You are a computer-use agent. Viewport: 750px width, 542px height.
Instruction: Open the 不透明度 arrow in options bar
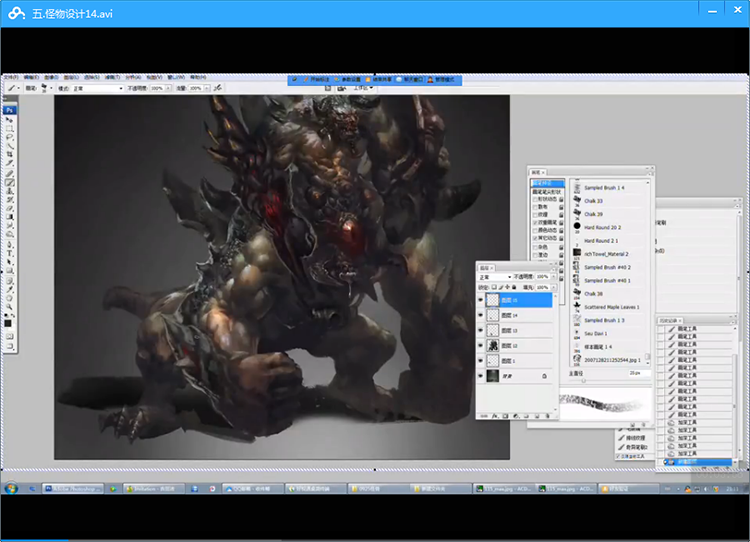[168, 88]
